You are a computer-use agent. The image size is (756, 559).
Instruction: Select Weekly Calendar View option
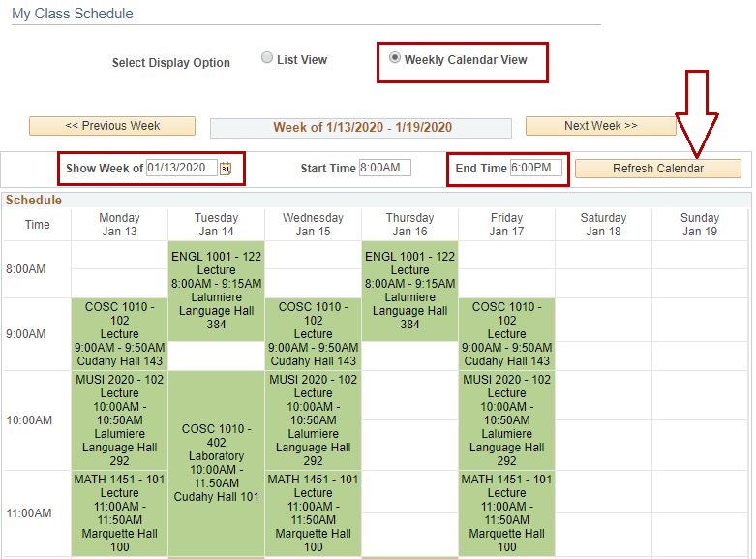click(394, 58)
